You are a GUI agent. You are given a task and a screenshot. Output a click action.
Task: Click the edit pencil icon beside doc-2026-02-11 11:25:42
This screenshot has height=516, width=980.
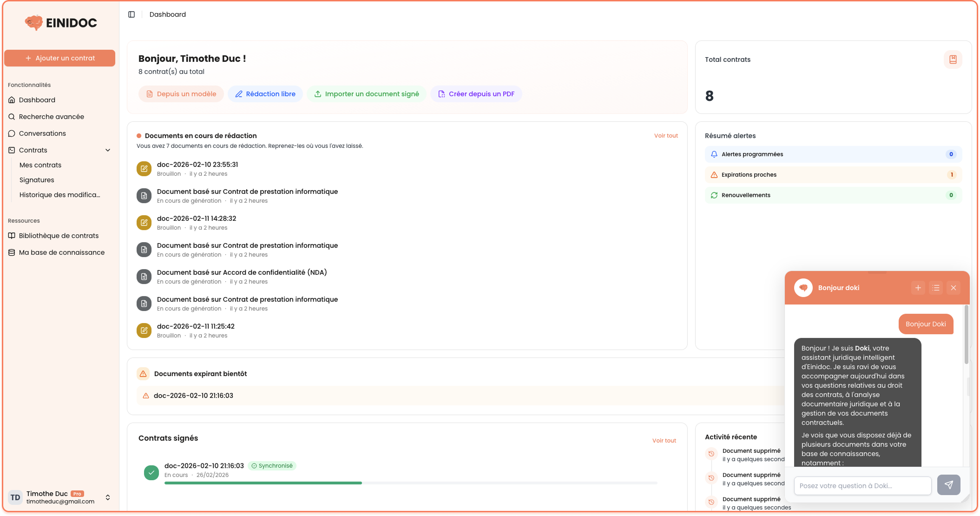click(x=144, y=330)
